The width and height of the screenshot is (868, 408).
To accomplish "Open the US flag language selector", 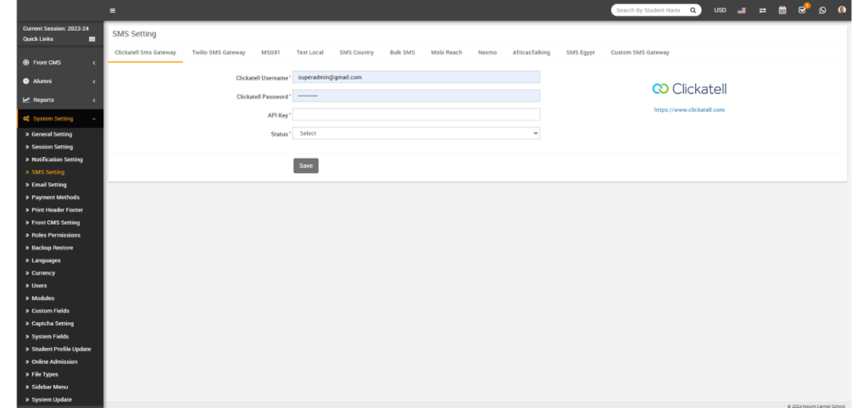I will point(742,10).
